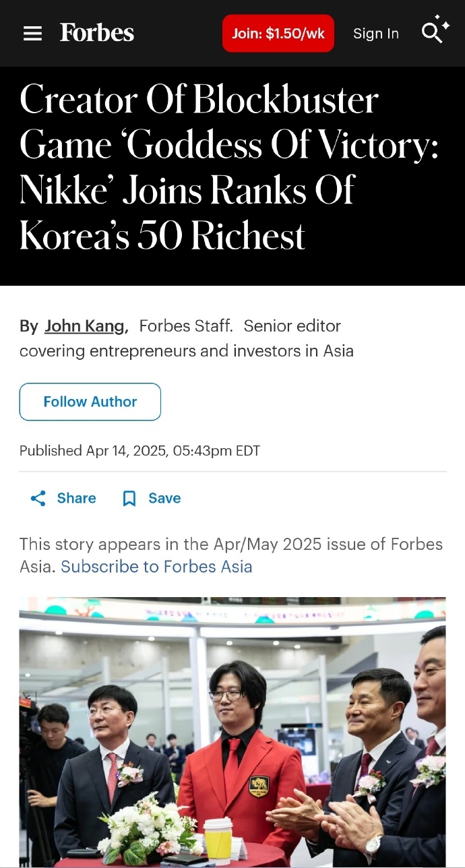Image resolution: width=465 pixels, height=868 pixels.
Task: Open author John Kang's profile link
Action: tap(85, 326)
